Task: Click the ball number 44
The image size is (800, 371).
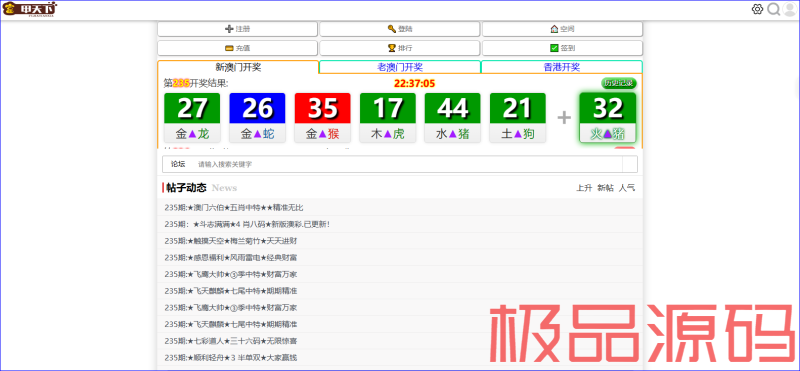Action: [x=453, y=108]
